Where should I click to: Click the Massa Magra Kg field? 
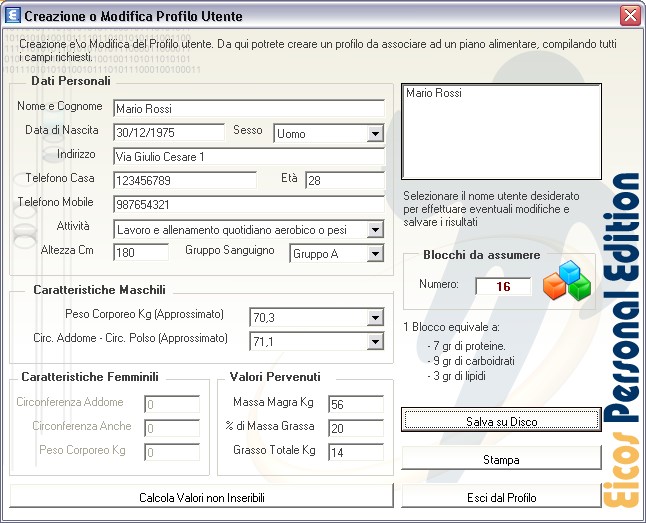[356, 403]
